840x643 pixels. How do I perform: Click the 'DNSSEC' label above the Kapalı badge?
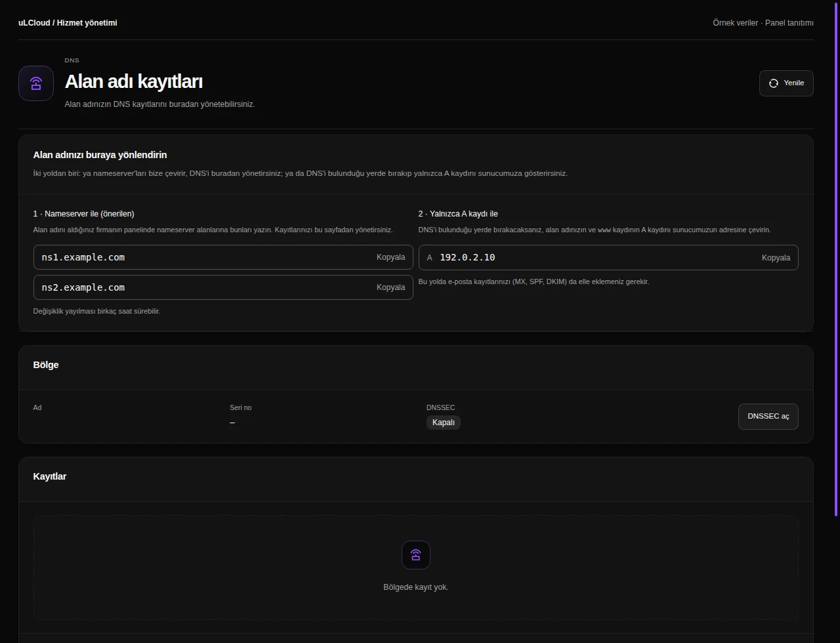click(x=440, y=407)
